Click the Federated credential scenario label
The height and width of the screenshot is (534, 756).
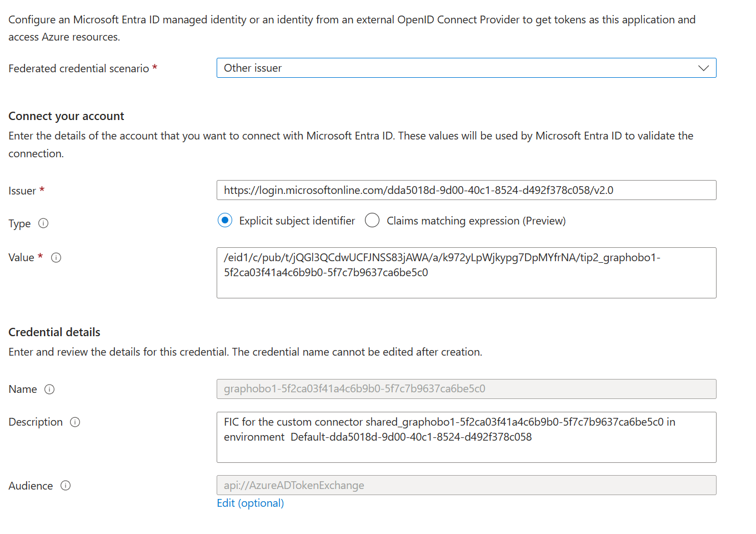pyautogui.click(x=78, y=69)
